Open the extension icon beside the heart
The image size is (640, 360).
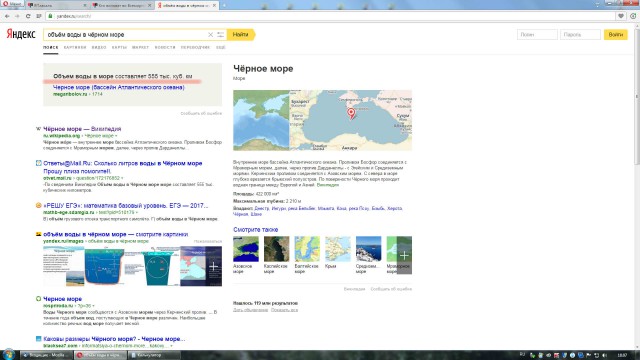(633, 16)
